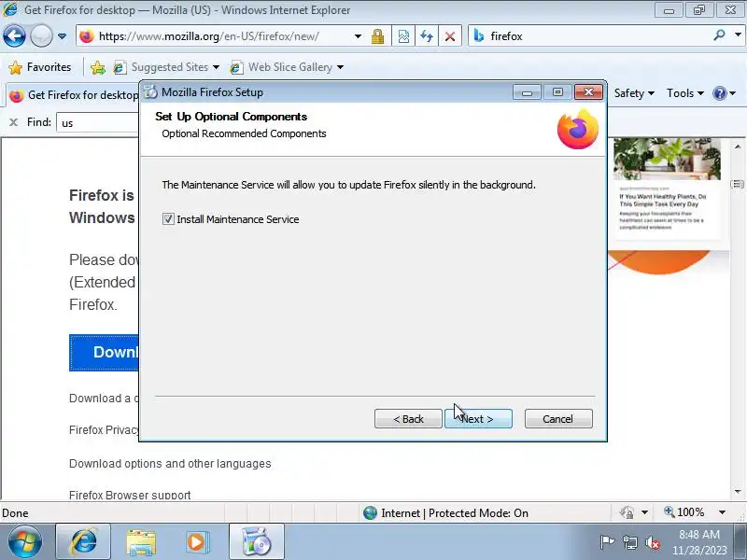Open the Firefox Browser support link
Screen dimensions: 747x560
(x=130, y=495)
